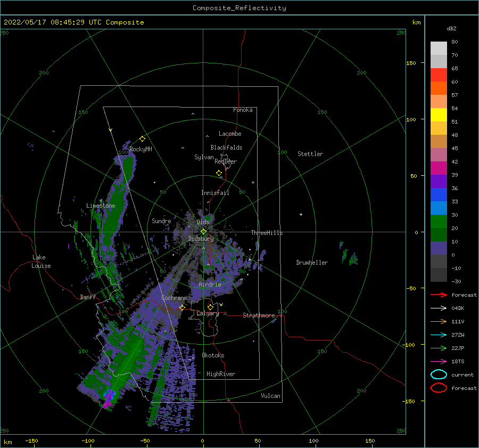The image size is (479, 448).
Task: Click the red 'forecast' ellipse icon
Action: (439, 388)
